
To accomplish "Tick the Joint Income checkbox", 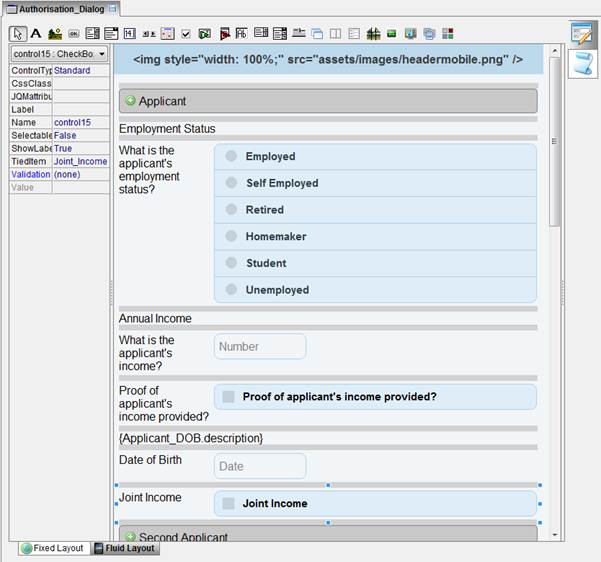I will pyautogui.click(x=229, y=503).
